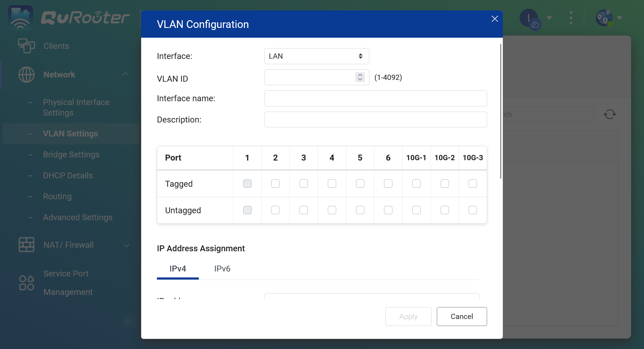644x349 pixels.
Task: Click the refresh icon beside search
Action: pos(610,114)
